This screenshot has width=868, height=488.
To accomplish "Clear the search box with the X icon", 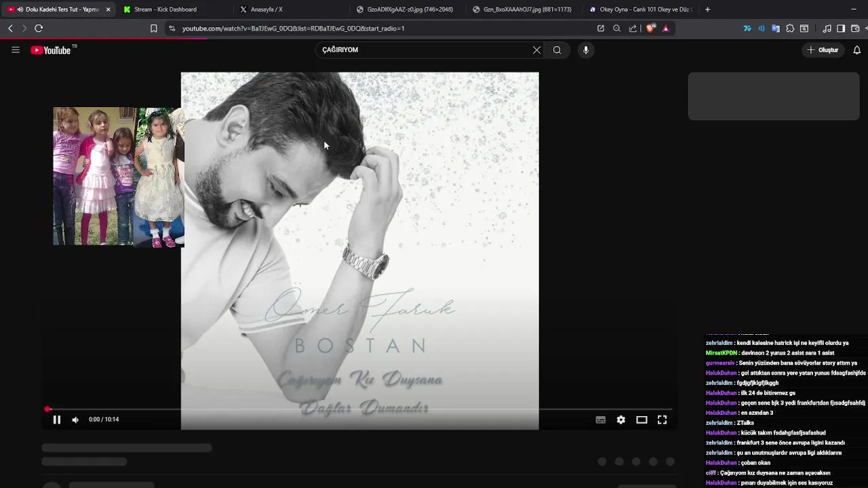I will coord(536,49).
